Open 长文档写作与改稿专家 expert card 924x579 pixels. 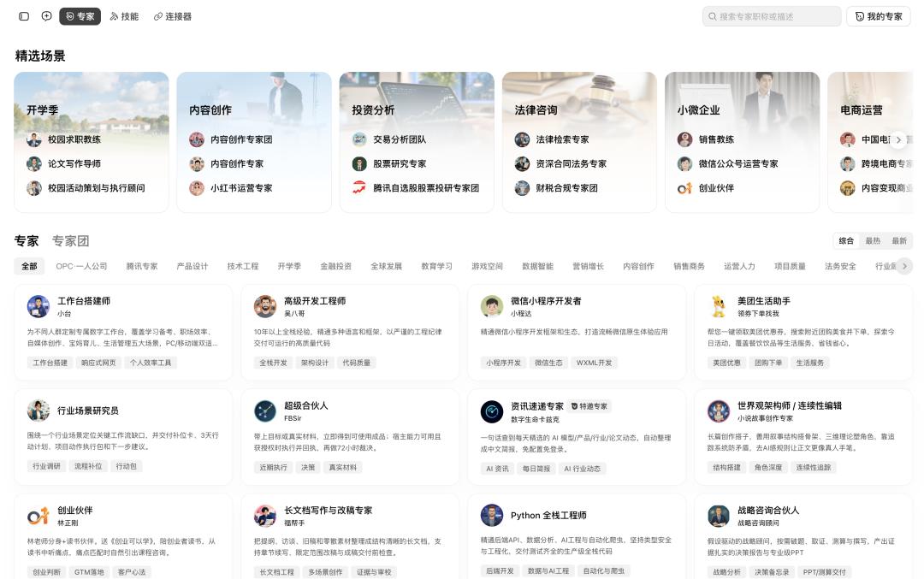[350, 536]
